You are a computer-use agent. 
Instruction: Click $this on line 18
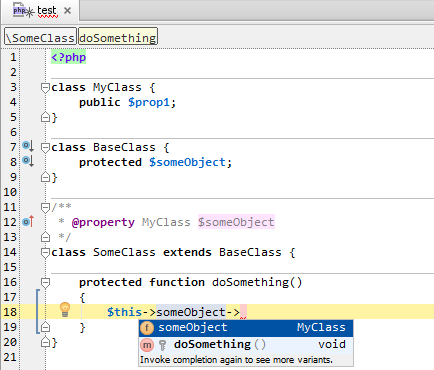124,312
